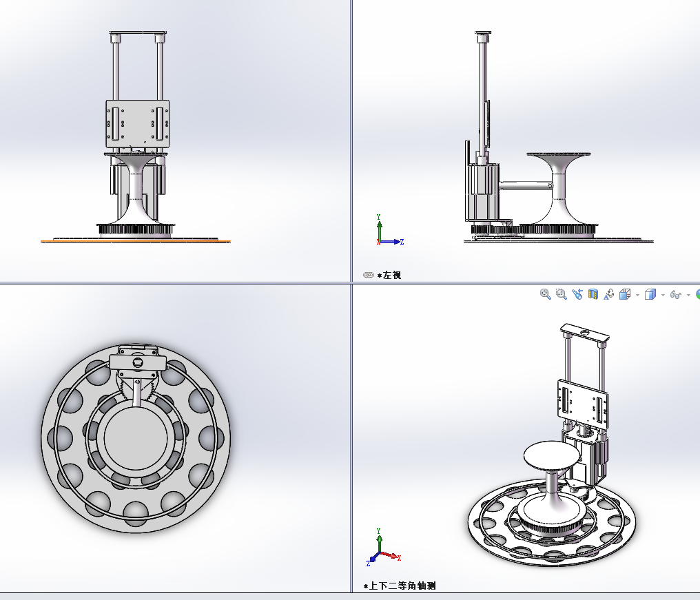Click the *左视 viewport label
The width and height of the screenshot is (700, 600).
pos(390,274)
